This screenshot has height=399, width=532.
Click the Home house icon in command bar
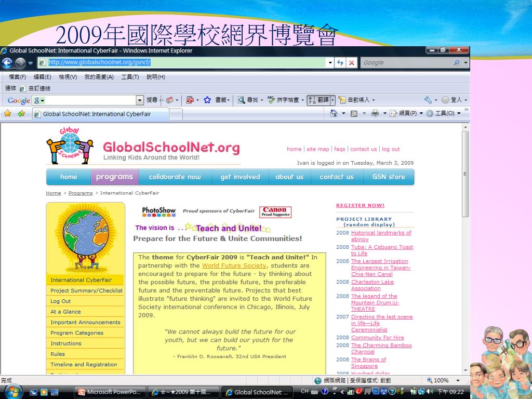point(334,113)
